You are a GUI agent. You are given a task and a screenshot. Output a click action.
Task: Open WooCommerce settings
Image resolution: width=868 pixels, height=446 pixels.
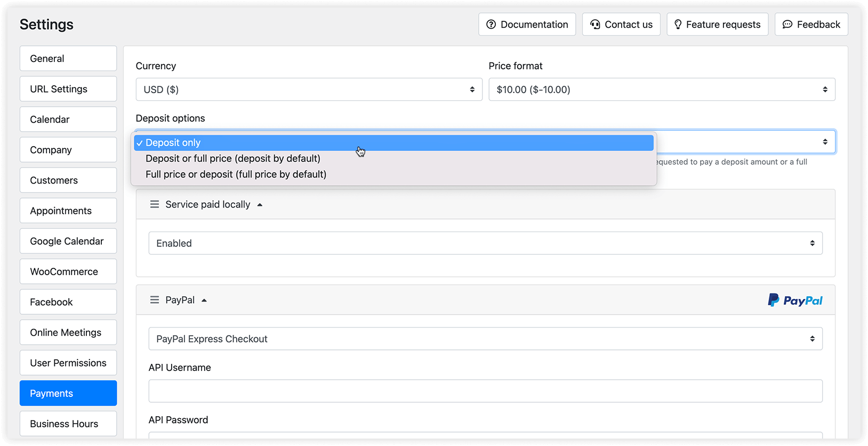point(68,272)
